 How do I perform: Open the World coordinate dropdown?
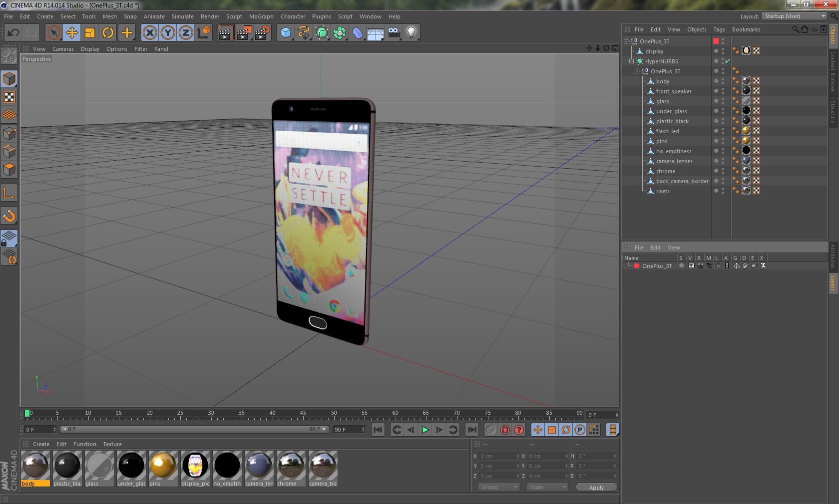[x=499, y=487]
